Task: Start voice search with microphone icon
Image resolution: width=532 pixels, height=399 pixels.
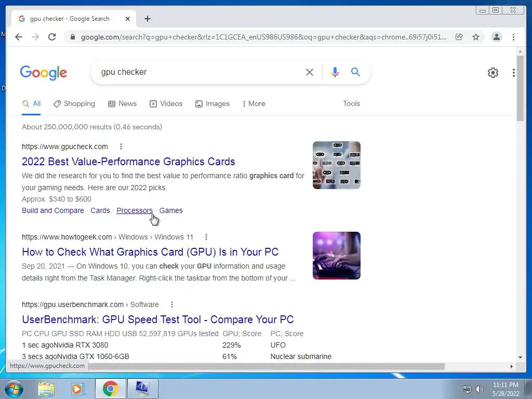Action: click(335, 72)
